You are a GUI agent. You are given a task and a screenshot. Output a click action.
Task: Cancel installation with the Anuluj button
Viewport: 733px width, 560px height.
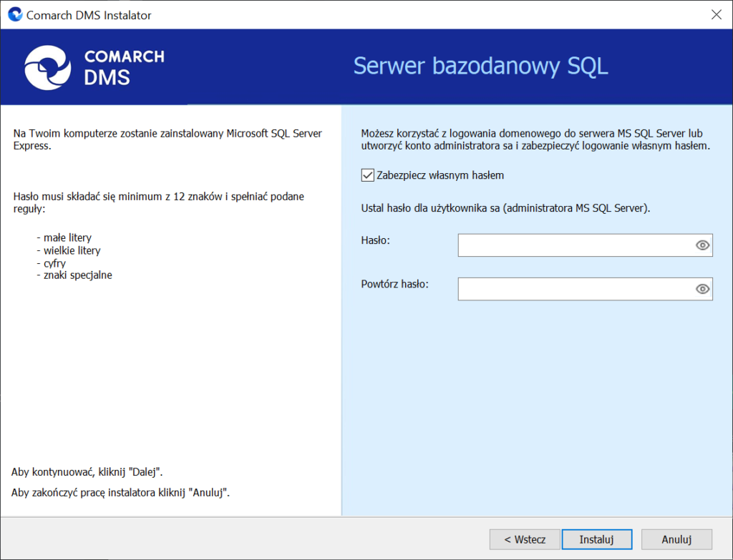tap(676, 539)
